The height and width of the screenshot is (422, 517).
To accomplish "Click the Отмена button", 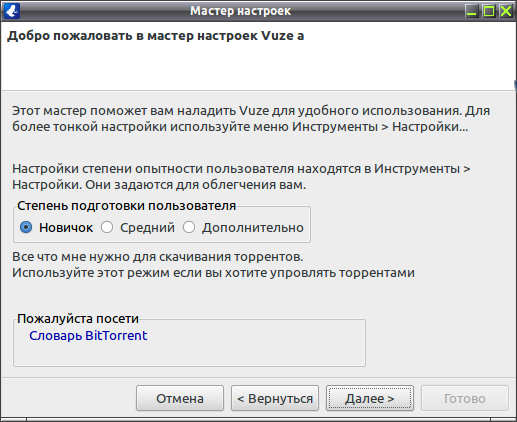I will click(180, 398).
